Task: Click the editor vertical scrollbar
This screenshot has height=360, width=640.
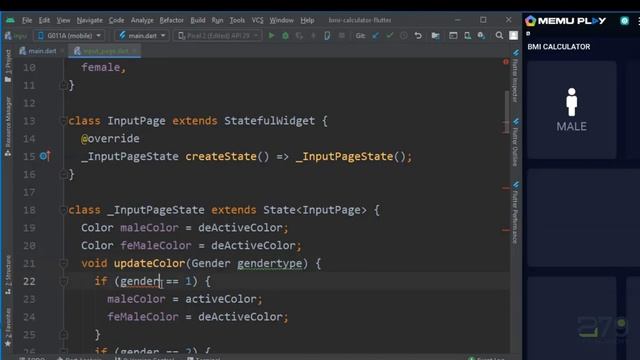Action: pyautogui.click(x=506, y=111)
